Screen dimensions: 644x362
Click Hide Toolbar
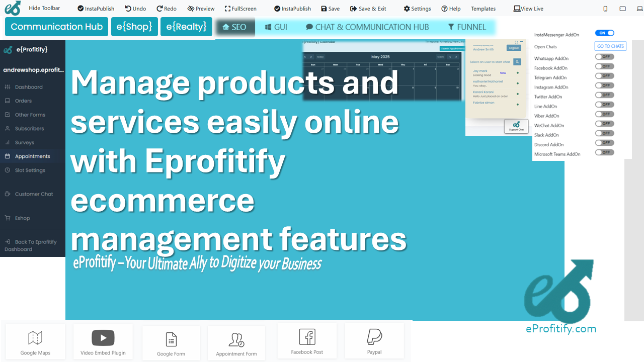point(44,8)
